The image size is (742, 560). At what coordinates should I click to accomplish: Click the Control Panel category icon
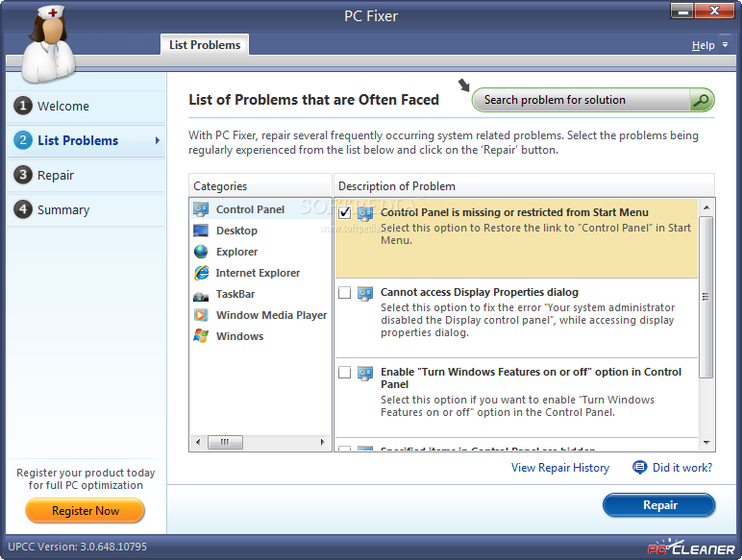[201, 209]
